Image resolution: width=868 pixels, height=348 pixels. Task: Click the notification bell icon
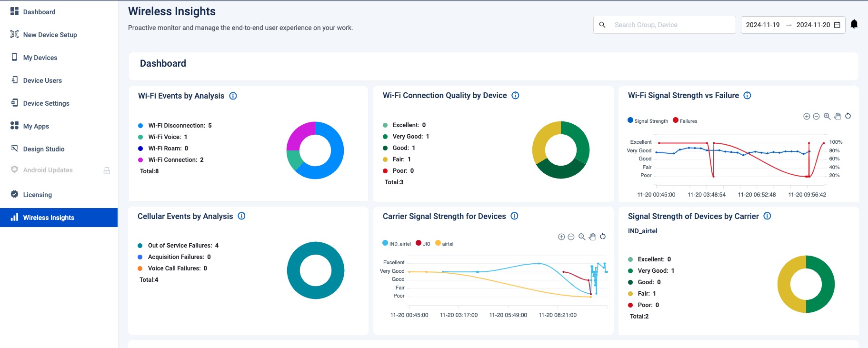[x=854, y=24]
